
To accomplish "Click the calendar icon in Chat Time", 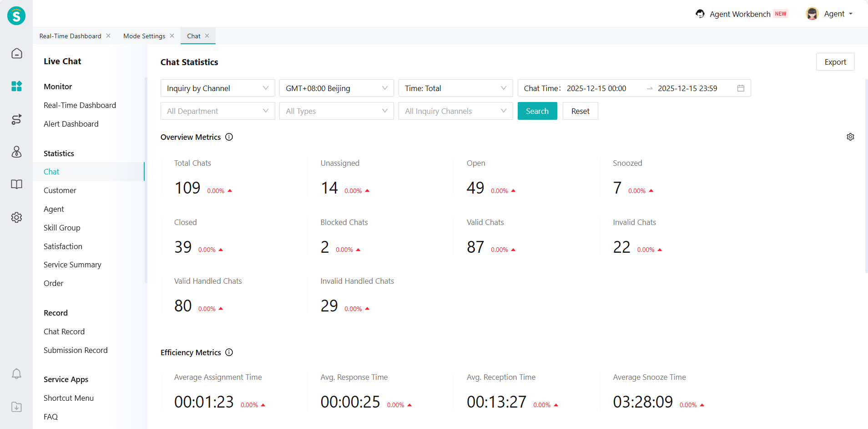I will [741, 88].
